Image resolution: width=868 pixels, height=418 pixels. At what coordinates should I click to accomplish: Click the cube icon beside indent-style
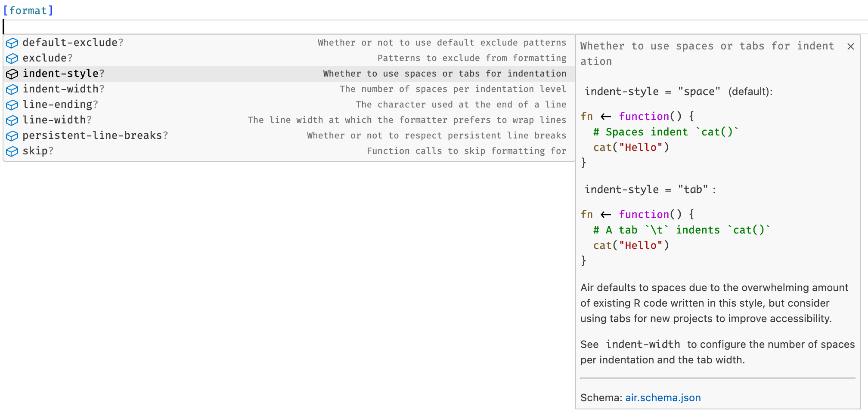(12, 74)
